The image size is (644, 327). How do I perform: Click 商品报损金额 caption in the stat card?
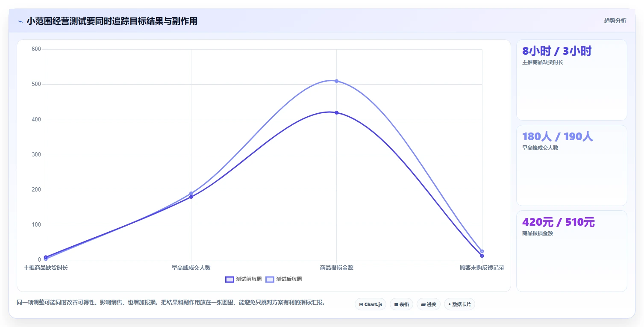[538, 233]
